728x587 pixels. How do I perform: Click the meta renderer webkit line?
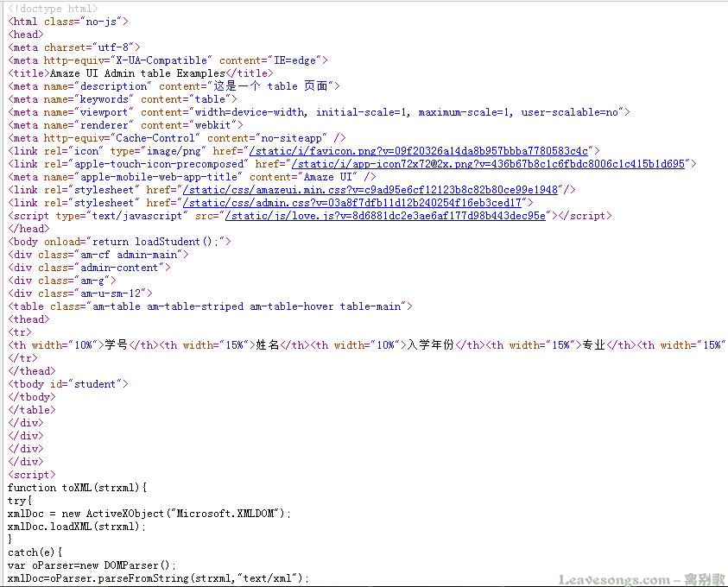point(125,125)
